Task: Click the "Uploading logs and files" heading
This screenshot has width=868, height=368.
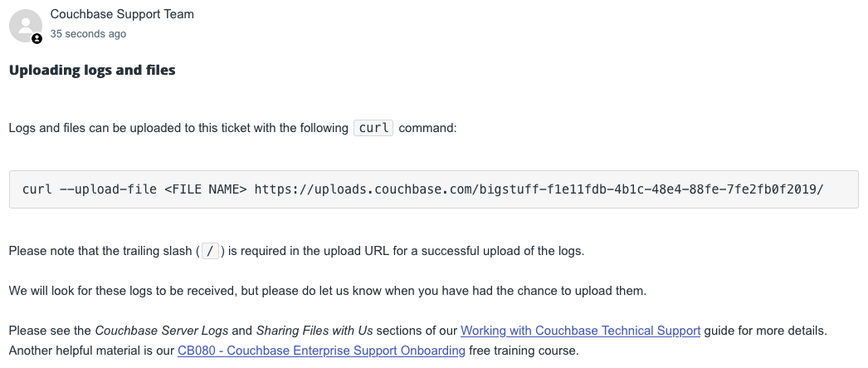Action: coord(92,70)
